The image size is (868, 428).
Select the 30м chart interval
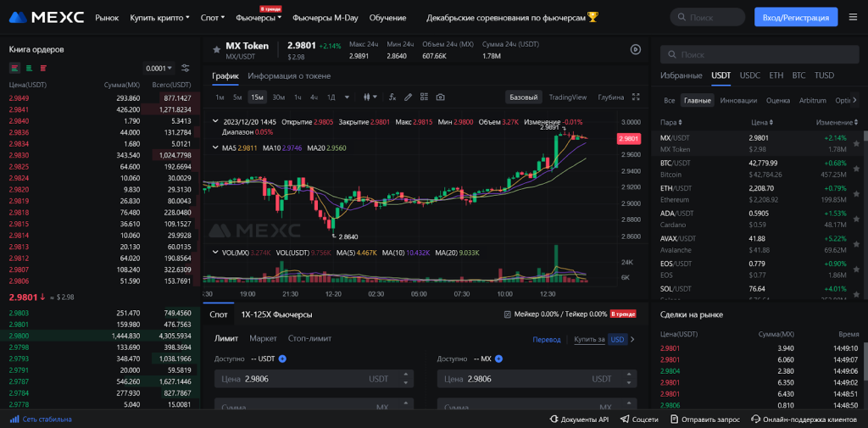pyautogui.click(x=278, y=97)
